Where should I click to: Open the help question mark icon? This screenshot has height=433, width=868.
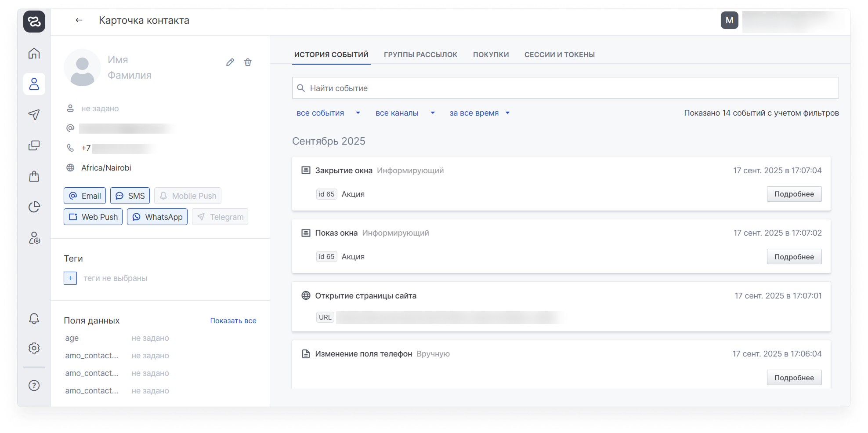tap(34, 386)
